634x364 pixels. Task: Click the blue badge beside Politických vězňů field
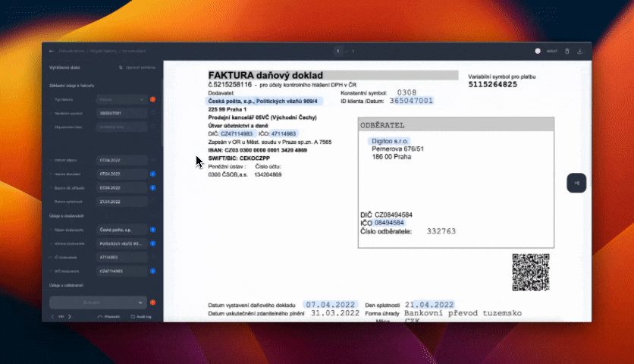tap(153, 243)
